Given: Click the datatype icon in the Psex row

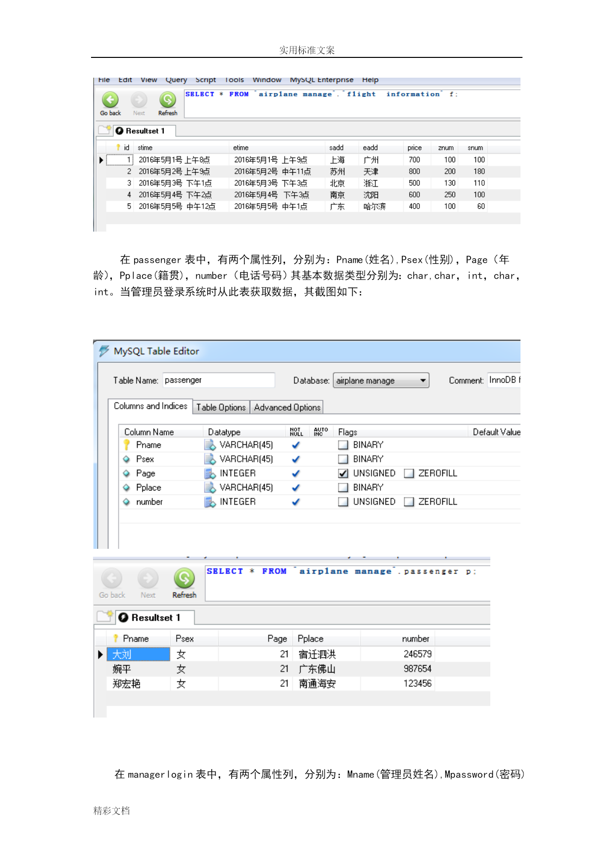Looking at the screenshot, I should (210, 459).
